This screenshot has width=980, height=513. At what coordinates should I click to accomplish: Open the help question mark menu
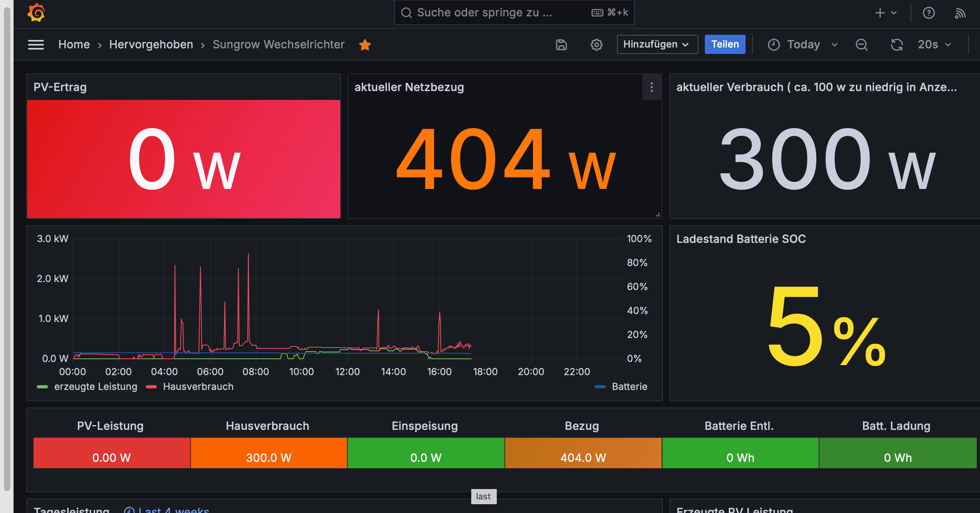point(928,13)
